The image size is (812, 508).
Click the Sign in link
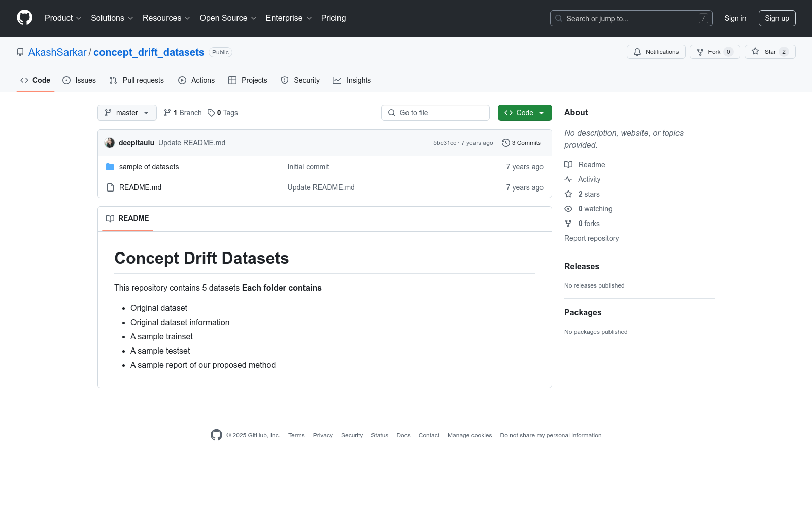click(735, 18)
